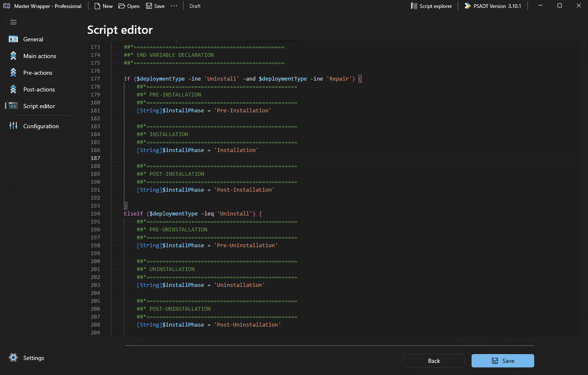Screen dimensions: 588x375
Task: Click UNINSTALLATION comment on line 201
Action: tap(172, 269)
